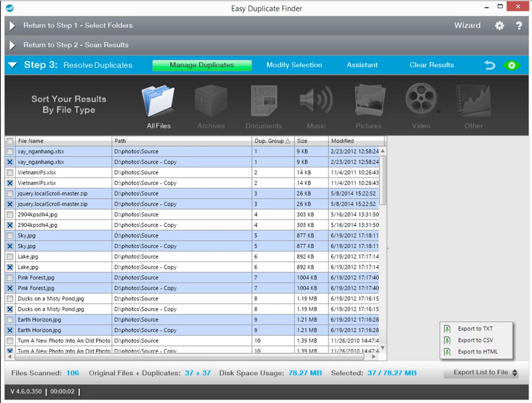Screen dimensions: 532x403
Task: Sort by Size column header
Action: tap(311, 141)
